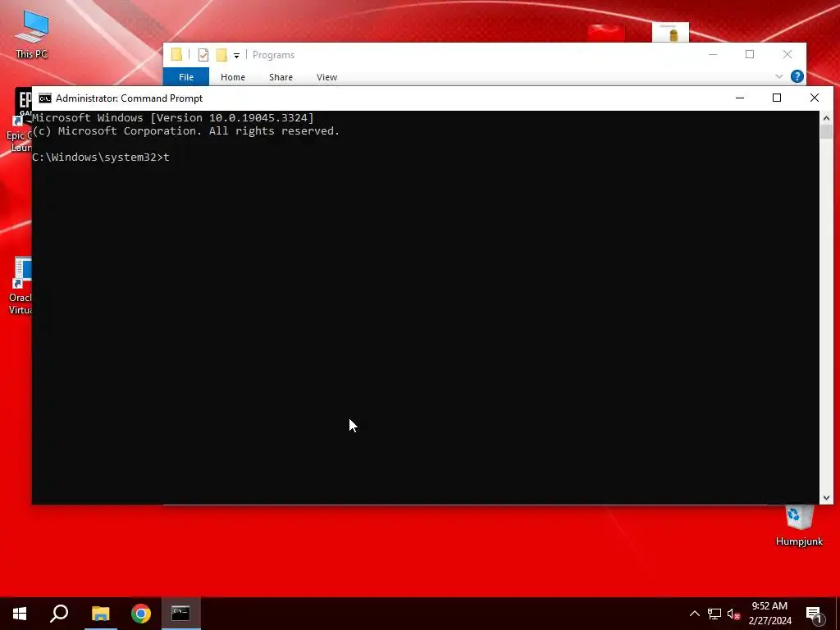Expand the Explorer ribbon chevron

click(x=779, y=76)
